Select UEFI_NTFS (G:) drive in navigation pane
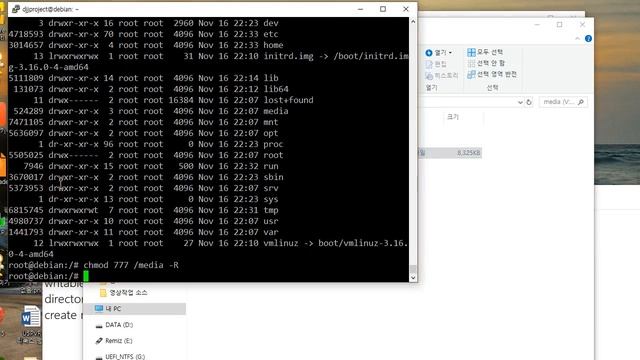640x360 pixels. (x=124, y=356)
